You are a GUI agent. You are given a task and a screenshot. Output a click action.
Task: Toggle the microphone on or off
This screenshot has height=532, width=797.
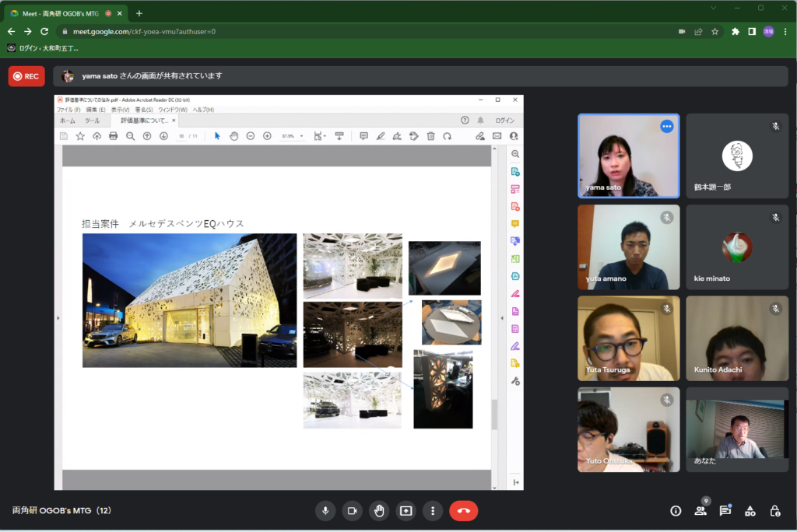coord(325,511)
